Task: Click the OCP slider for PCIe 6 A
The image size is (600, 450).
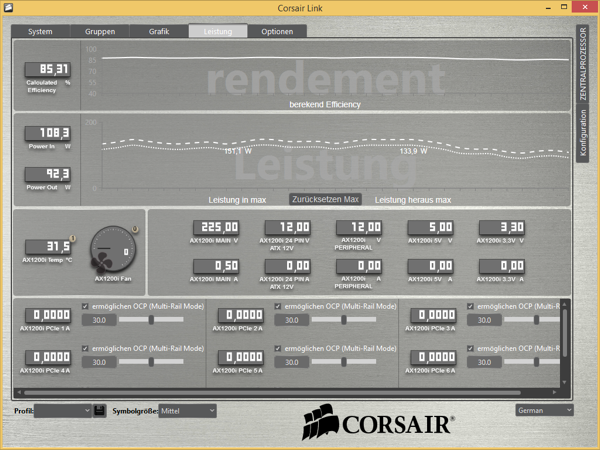Action: 533,362
